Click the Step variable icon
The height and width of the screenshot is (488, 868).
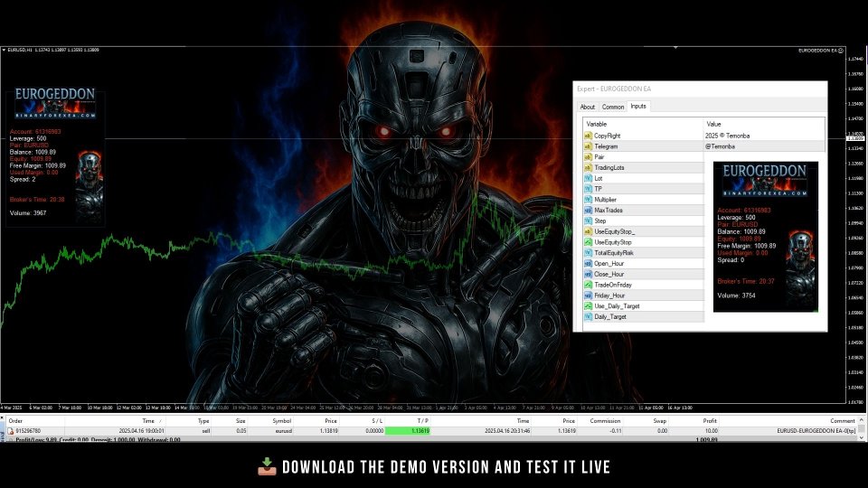(x=588, y=221)
